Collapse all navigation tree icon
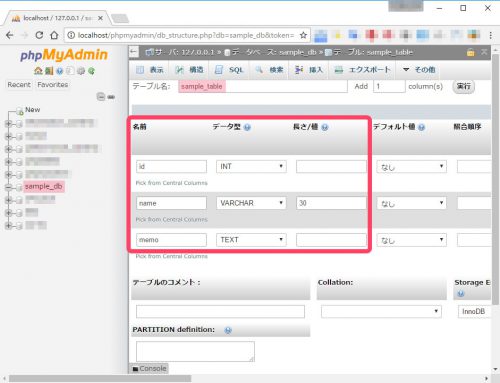The height and width of the screenshot is (383, 500). 101,97
